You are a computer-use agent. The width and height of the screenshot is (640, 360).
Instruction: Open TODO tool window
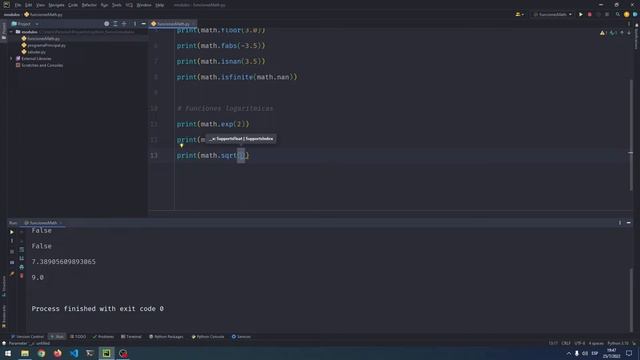(78, 337)
